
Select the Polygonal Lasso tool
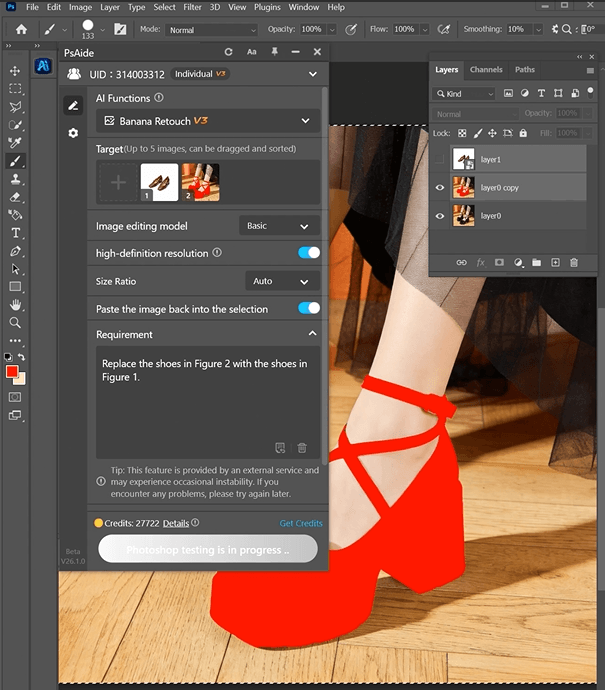(x=15, y=107)
